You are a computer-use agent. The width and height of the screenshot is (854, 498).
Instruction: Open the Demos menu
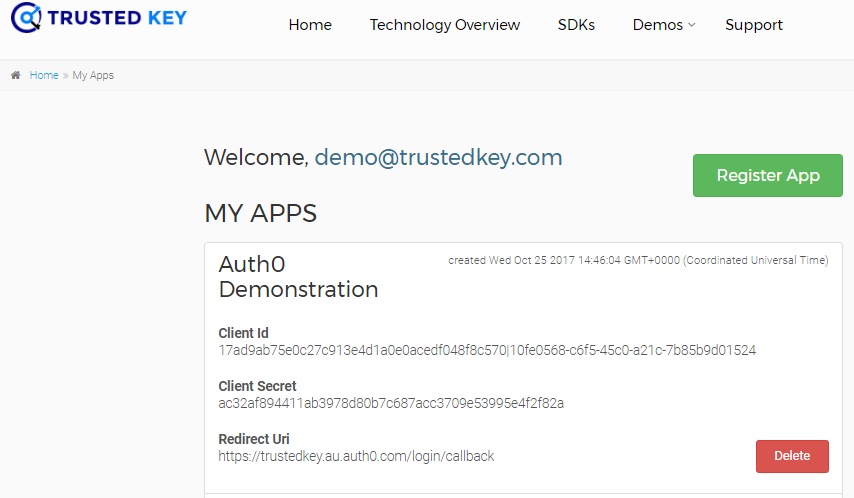tap(657, 25)
